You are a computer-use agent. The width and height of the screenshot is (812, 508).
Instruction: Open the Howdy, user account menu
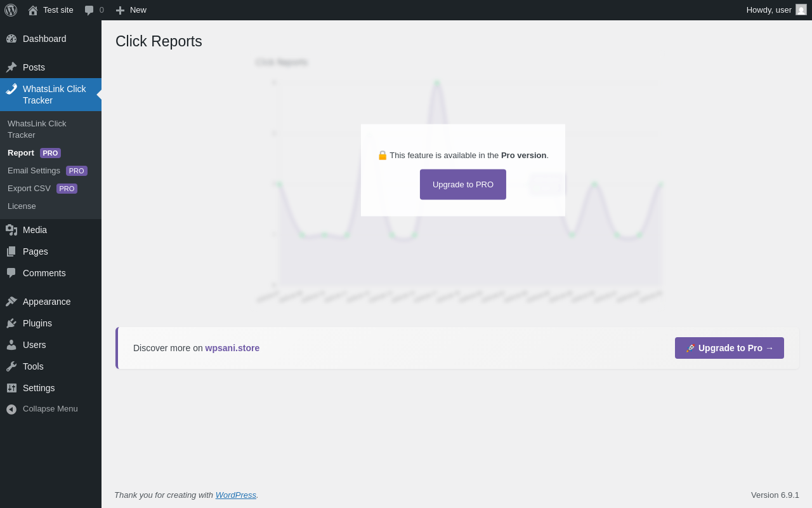[776, 10]
